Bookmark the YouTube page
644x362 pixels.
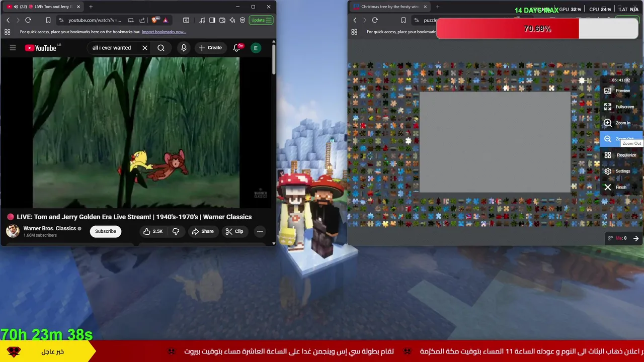[x=48, y=20]
